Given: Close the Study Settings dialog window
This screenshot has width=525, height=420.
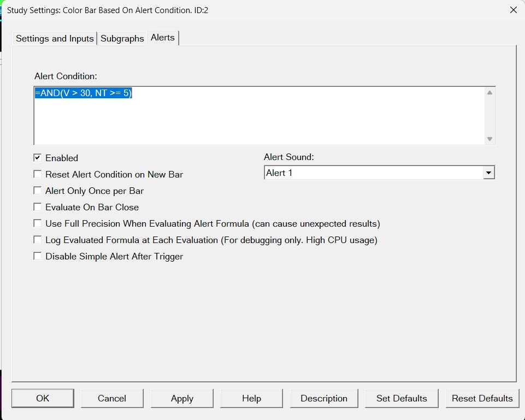Looking at the screenshot, I should (x=513, y=10).
